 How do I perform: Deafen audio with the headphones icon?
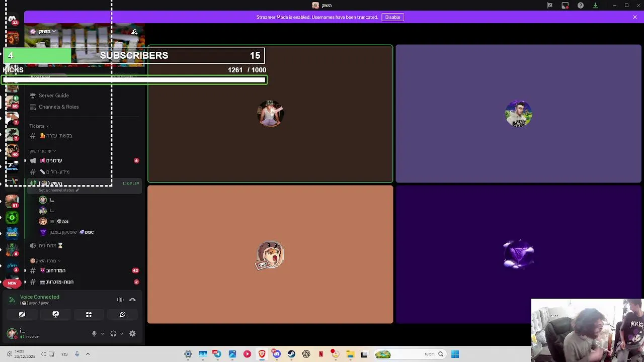coord(113,333)
